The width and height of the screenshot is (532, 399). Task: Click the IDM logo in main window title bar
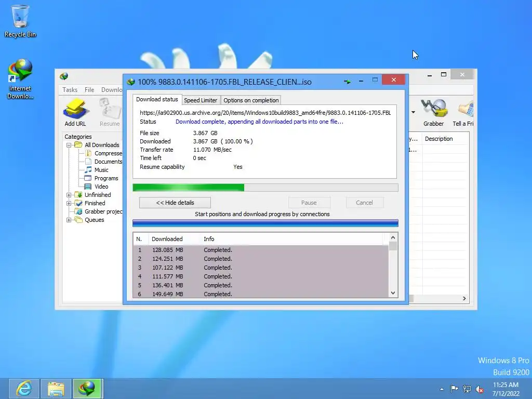tap(64, 76)
